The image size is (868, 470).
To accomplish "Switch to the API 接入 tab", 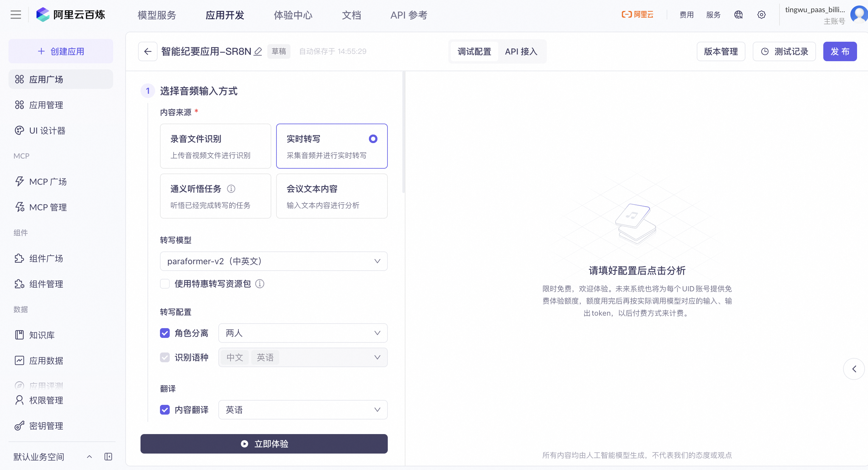I will click(521, 51).
